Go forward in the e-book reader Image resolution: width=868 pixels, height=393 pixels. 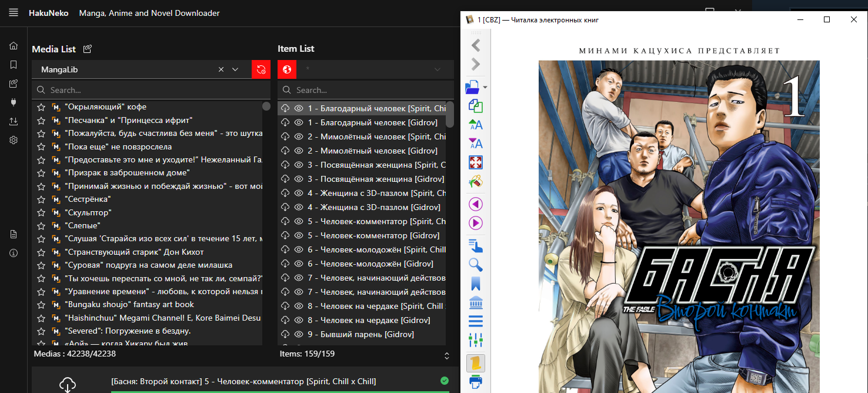[476, 64]
